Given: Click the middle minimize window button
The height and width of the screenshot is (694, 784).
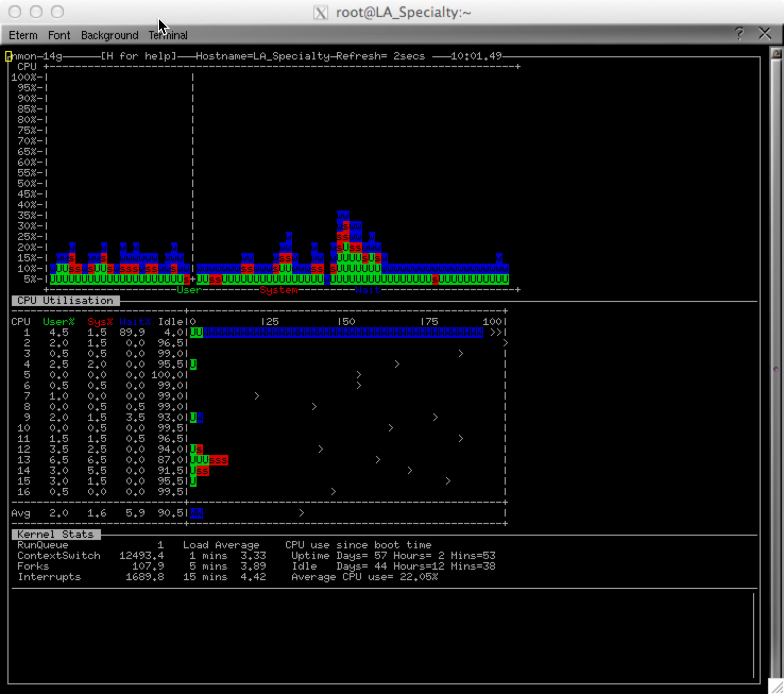Looking at the screenshot, I should pyautogui.click(x=36, y=12).
